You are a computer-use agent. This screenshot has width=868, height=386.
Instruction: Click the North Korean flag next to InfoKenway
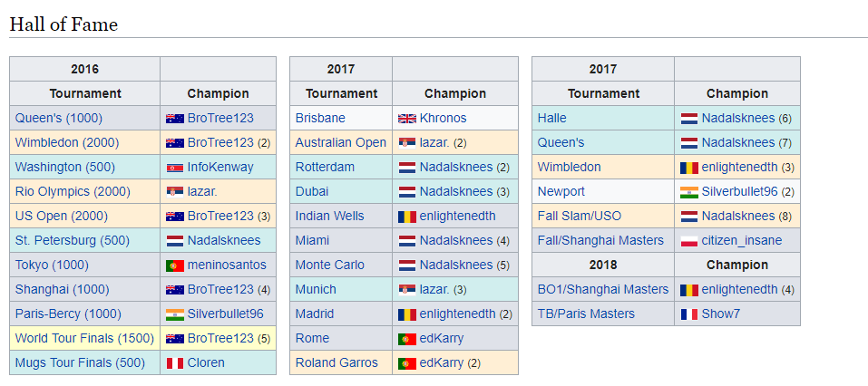[175, 167]
